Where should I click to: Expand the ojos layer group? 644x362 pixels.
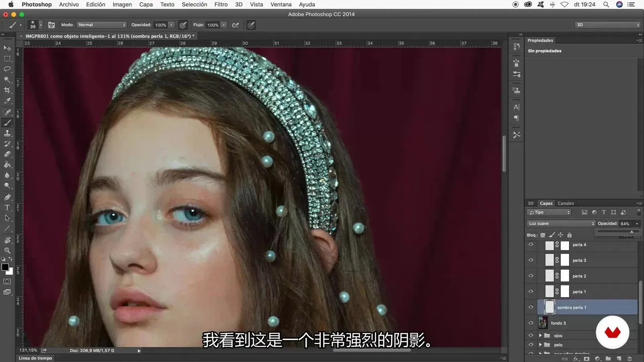540,335
